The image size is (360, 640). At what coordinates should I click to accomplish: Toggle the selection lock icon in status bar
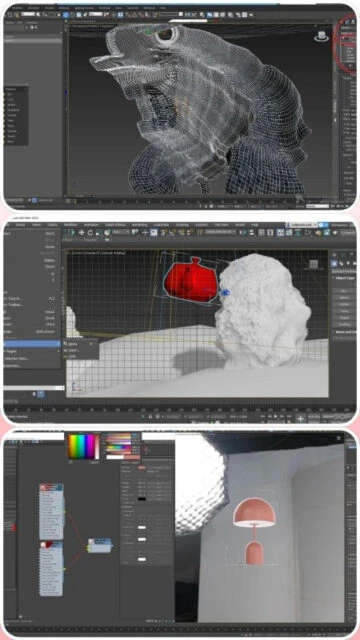pos(150,416)
